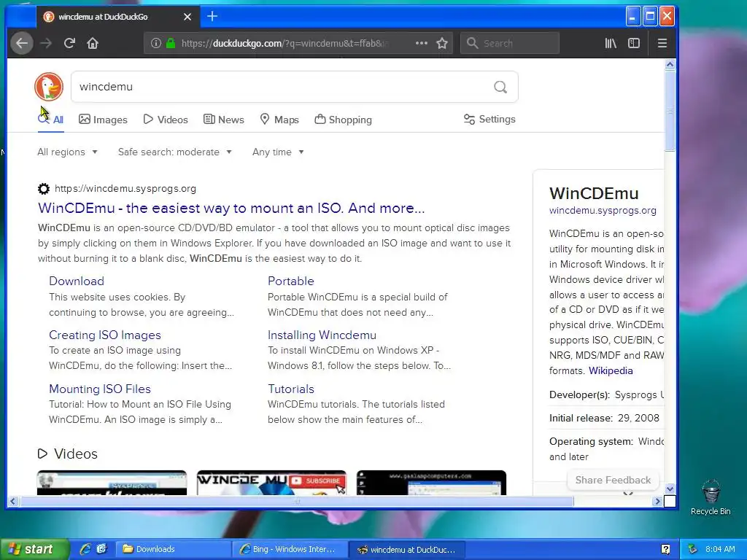Click the Firefox Search box in toolbar
The height and width of the screenshot is (560, 747).
[510, 43]
